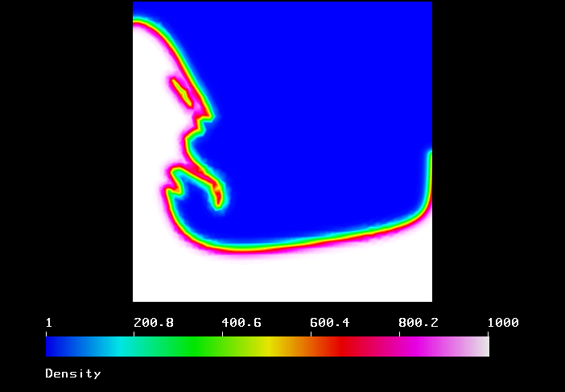Click the '1' colorbar minimum label
565x392 pixels.
(x=49, y=323)
